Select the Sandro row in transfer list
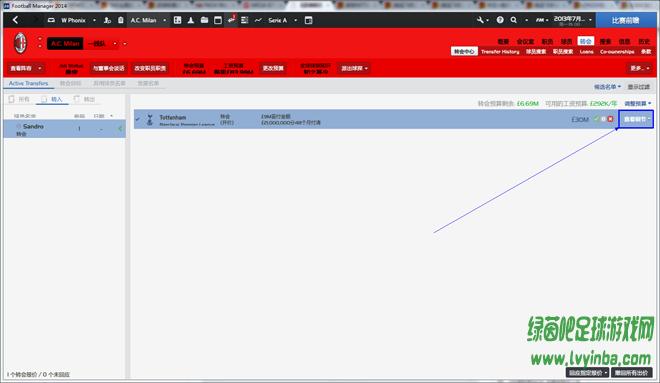Viewport: 660px width, 383px height. 65,129
